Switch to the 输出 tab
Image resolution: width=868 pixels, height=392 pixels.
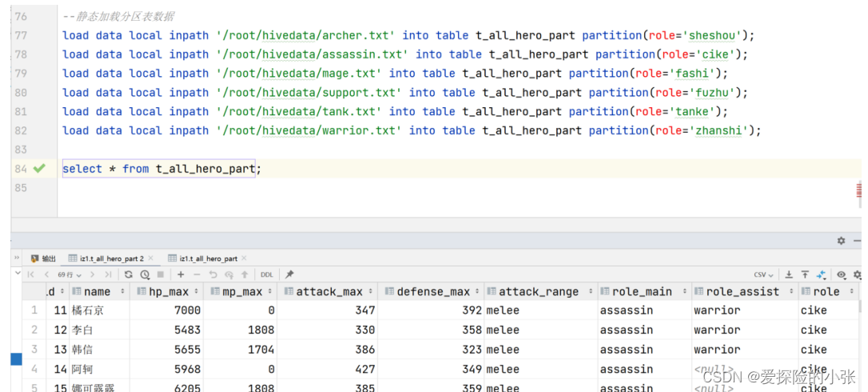click(x=43, y=258)
